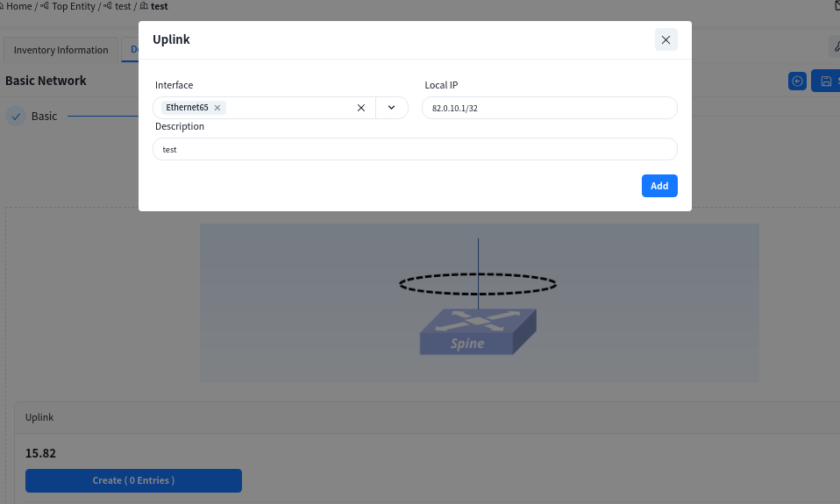Click the Description text field
Screen dimensions: 840x504
tap(415, 149)
